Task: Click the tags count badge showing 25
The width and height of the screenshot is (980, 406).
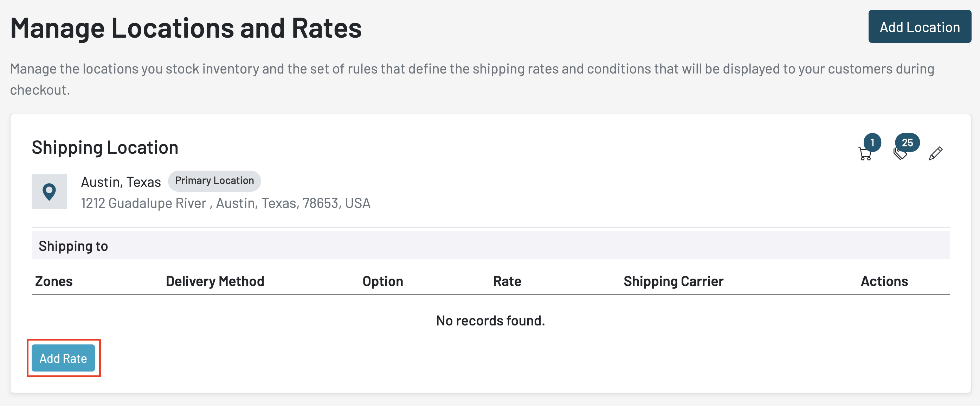Action: point(907,143)
